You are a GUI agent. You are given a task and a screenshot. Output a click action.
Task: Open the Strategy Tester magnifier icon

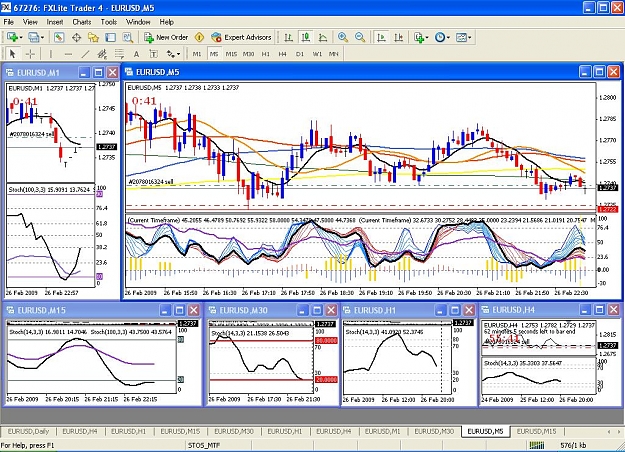(x=128, y=37)
